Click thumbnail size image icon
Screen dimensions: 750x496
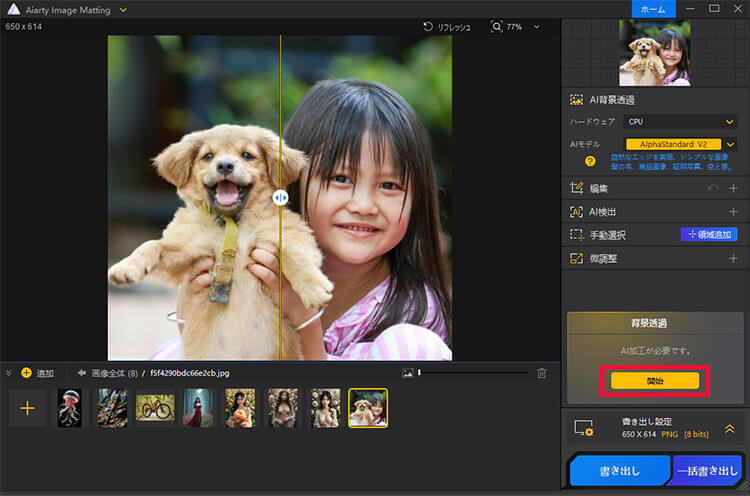click(x=407, y=373)
